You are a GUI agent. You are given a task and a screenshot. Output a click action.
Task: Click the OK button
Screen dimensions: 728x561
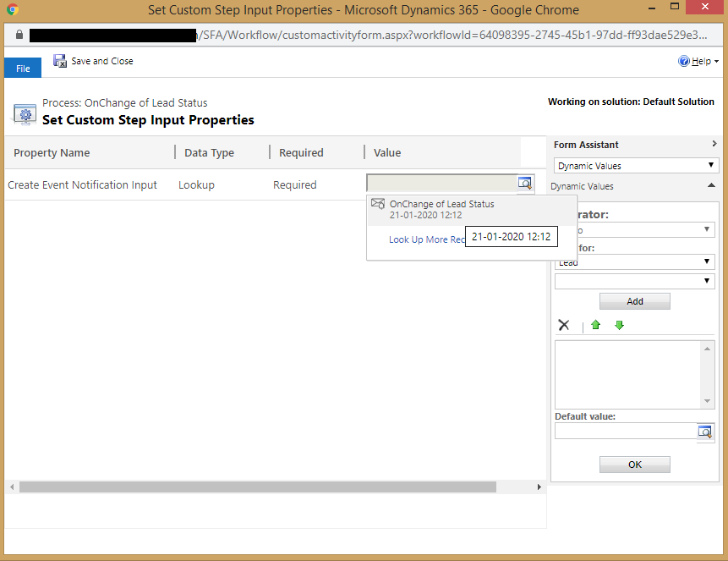(x=635, y=465)
